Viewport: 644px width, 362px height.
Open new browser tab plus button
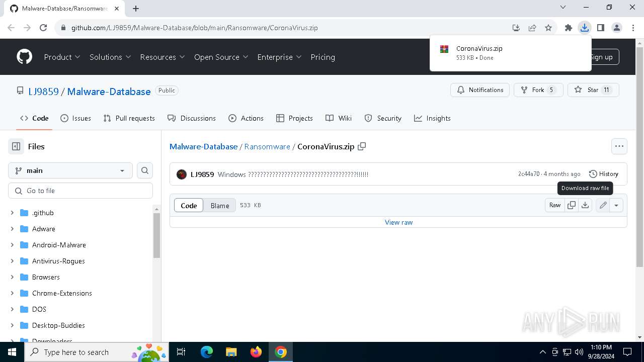(x=136, y=8)
